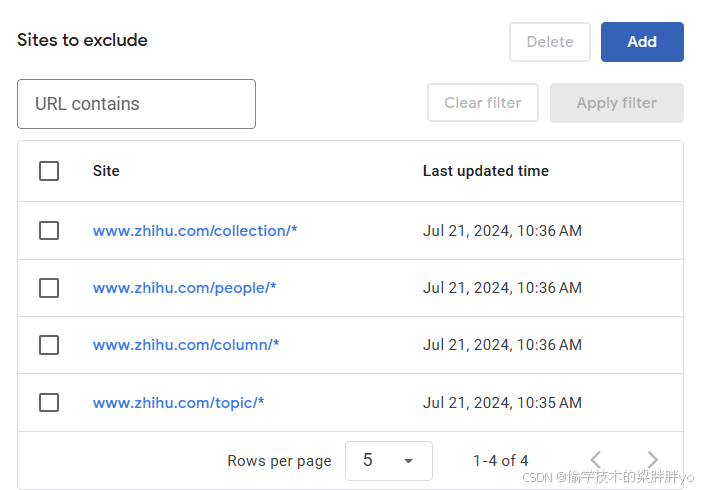Image resolution: width=703 pixels, height=490 pixels.
Task: Follow the www.zhihu.com/column/* link
Action: 186,345
